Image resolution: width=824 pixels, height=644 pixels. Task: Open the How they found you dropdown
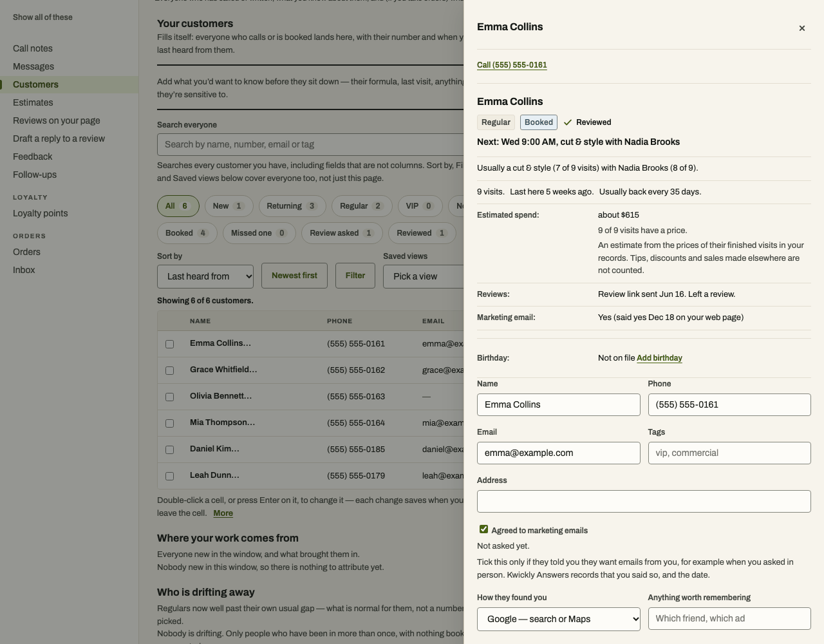(x=559, y=619)
